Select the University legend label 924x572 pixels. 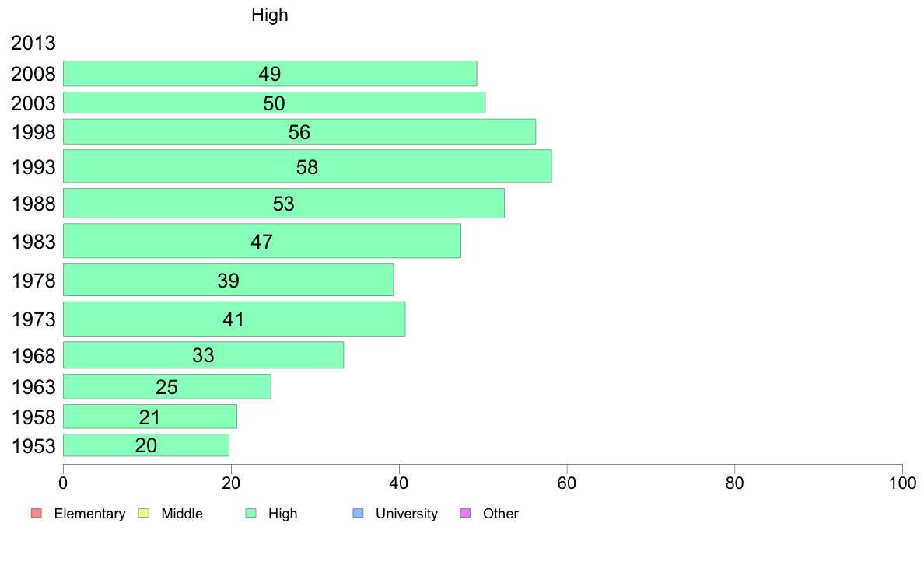pyautogui.click(x=407, y=514)
